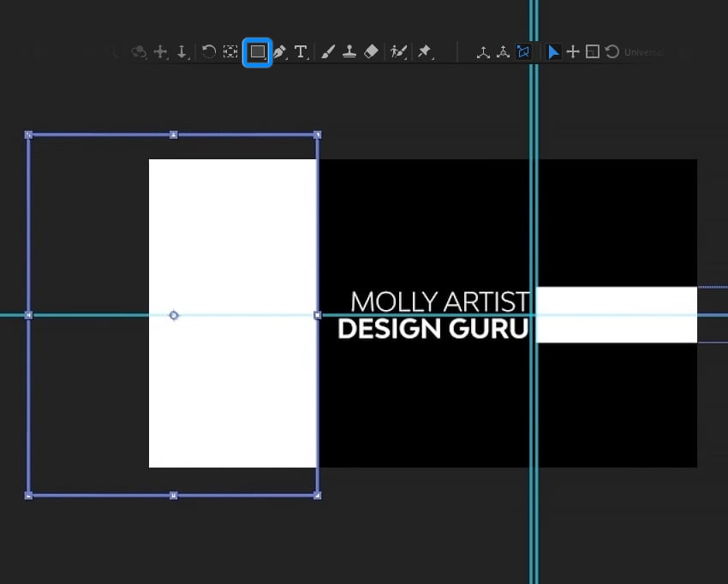Click the Universal label on the toolbar

click(x=642, y=51)
